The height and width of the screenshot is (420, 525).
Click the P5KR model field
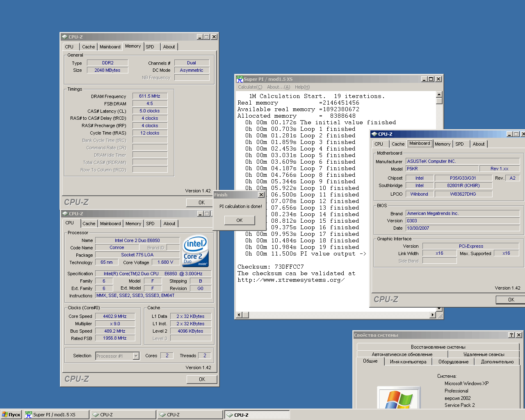(442, 169)
